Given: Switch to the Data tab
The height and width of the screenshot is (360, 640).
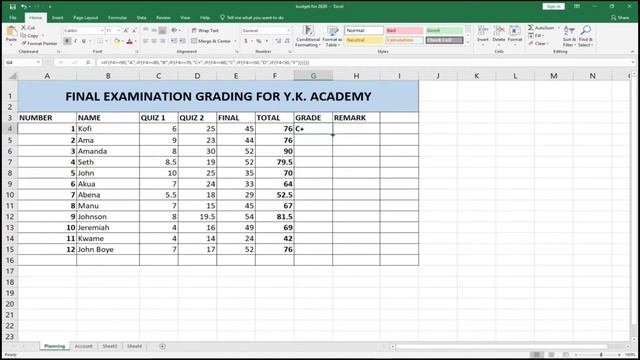Looking at the screenshot, I should pos(142,18).
